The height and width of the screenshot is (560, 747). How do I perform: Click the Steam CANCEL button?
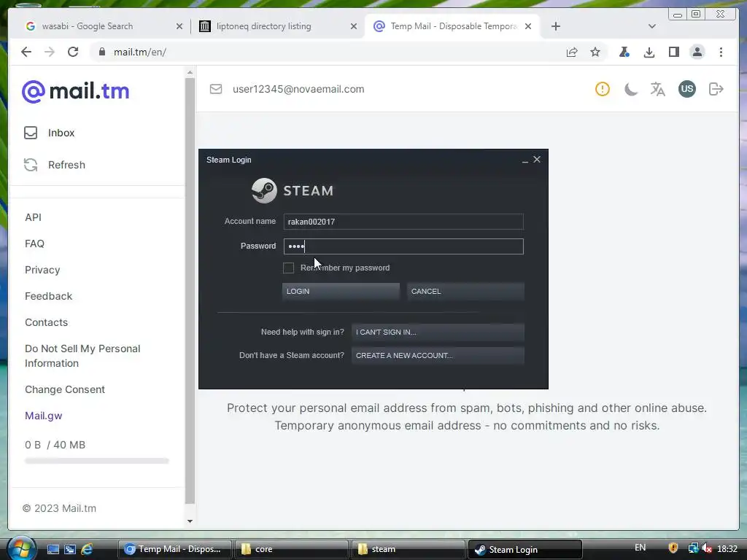tap(465, 291)
